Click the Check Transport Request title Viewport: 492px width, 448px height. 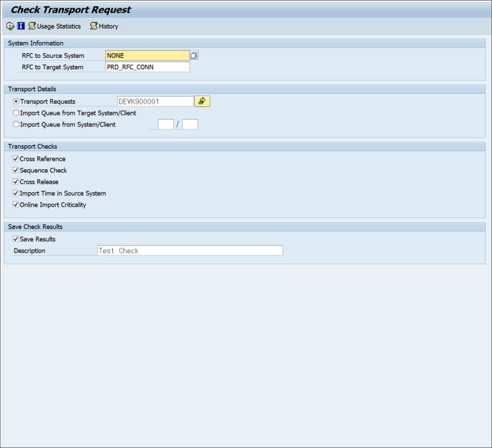[x=71, y=10]
